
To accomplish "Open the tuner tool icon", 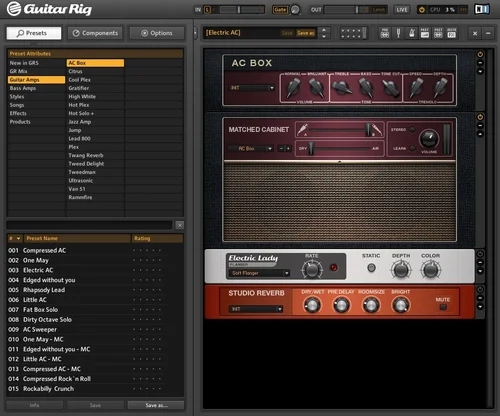I will [398, 33].
